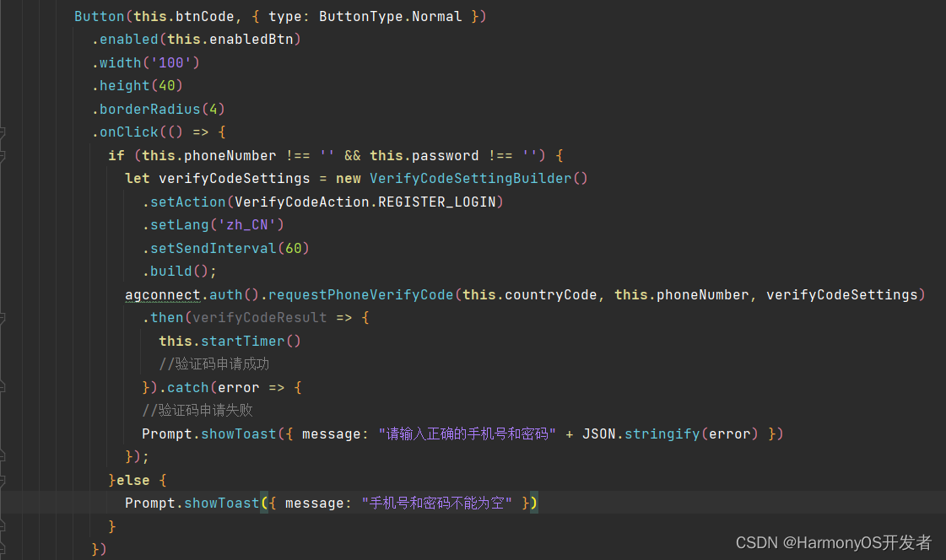946x560 pixels.
Task: Click the .catch method
Action: pyautogui.click(x=184, y=388)
